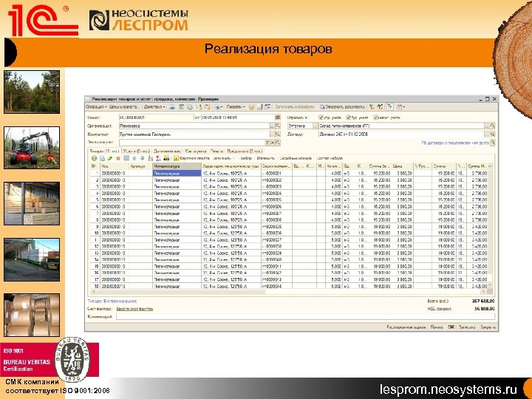
Task: Toggle the упр. учете checkbox
Action: click(x=321, y=117)
